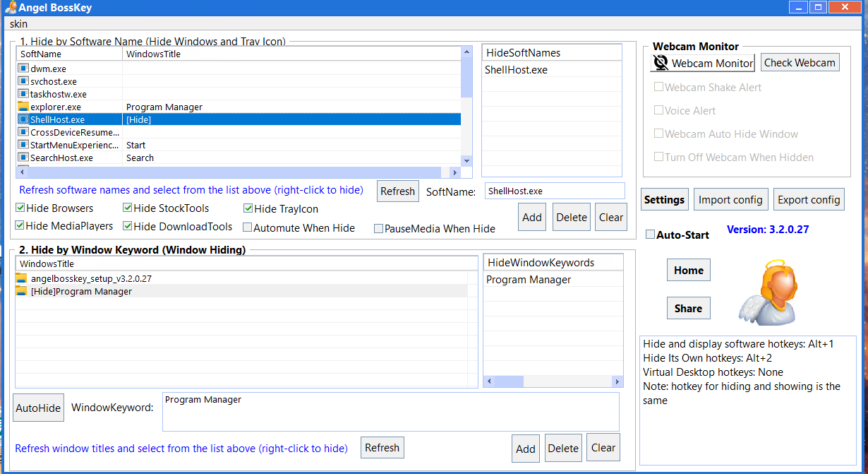Select the explorer.exe row
Viewport: 868px width, 474px height.
coord(239,107)
